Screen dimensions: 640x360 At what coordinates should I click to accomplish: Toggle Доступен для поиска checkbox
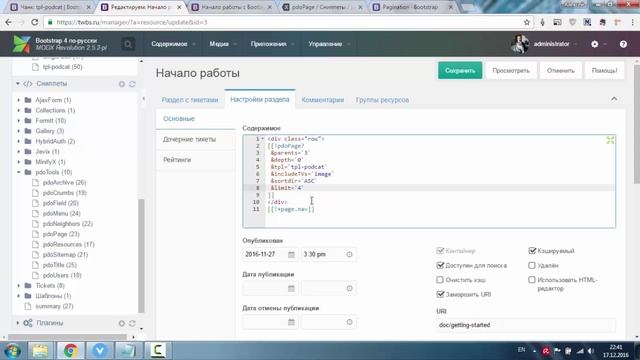click(x=440, y=265)
